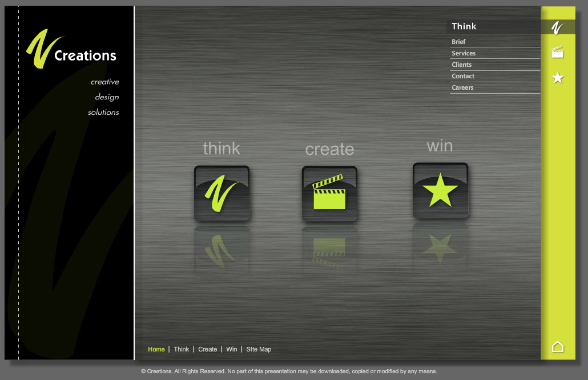Screen dimensions: 588x380
Task: Open the Brief menu item
Action: (458, 42)
